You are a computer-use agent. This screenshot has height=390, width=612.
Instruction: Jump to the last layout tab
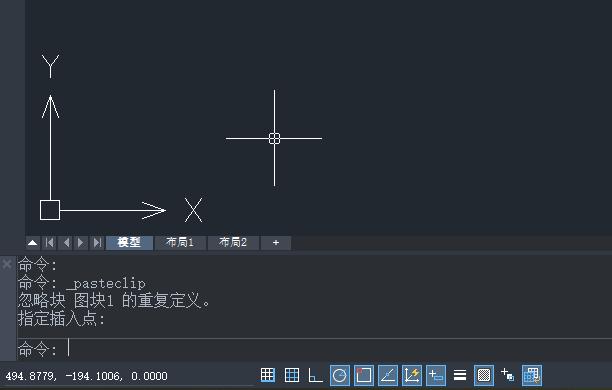pyautogui.click(x=97, y=242)
